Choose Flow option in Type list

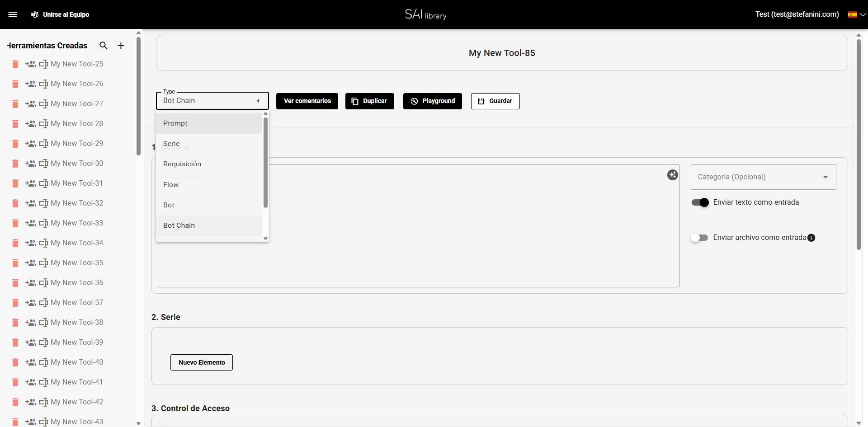point(171,185)
